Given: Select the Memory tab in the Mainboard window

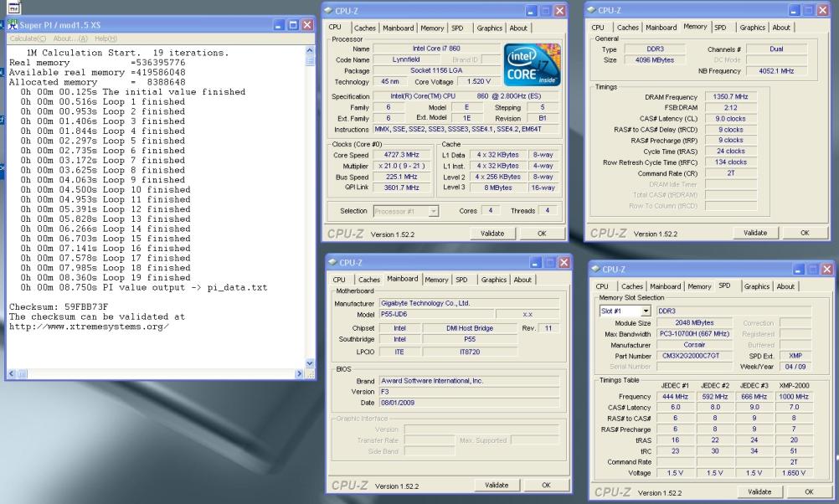Looking at the screenshot, I should tap(436, 280).
